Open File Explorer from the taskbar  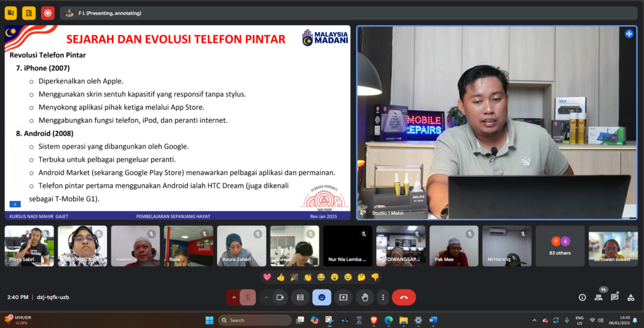(403, 320)
